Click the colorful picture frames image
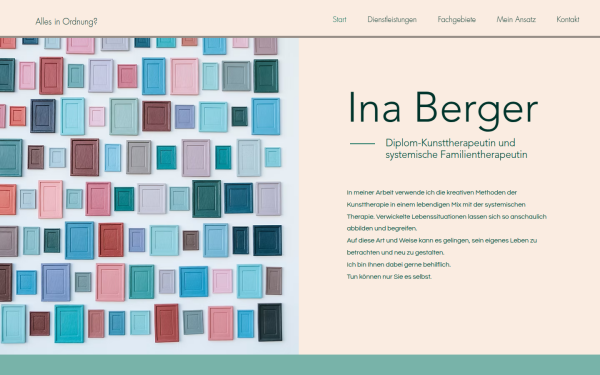This screenshot has width=600, height=375. click(x=149, y=196)
